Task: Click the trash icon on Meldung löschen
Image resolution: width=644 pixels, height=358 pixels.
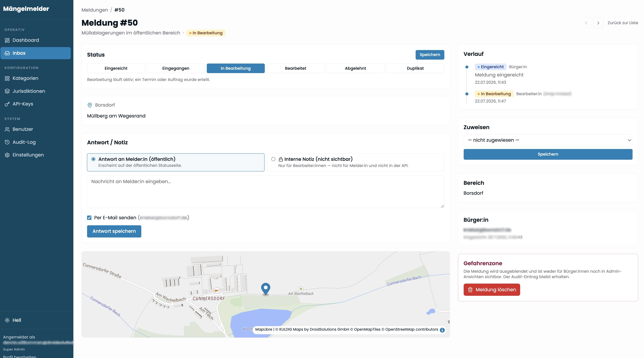Action: point(470,290)
